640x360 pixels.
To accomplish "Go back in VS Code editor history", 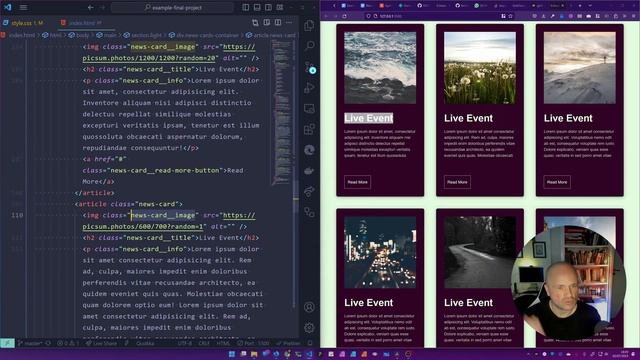I will pyautogui.click(x=90, y=7).
